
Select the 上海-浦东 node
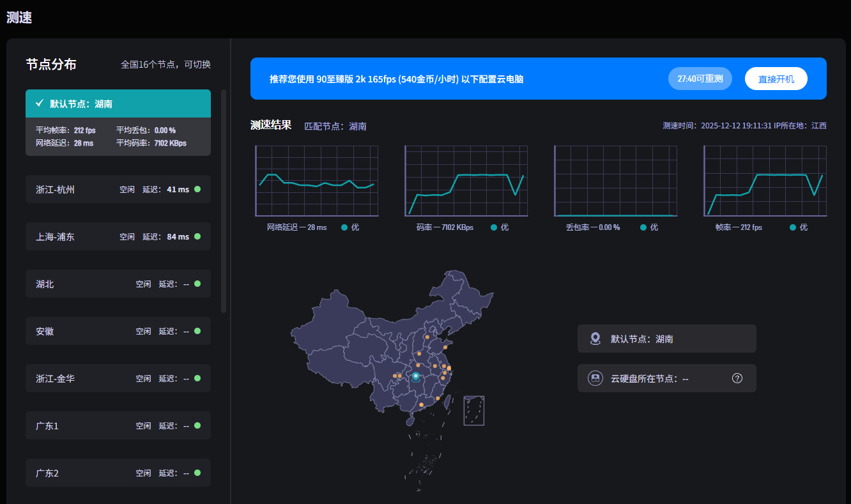click(118, 236)
